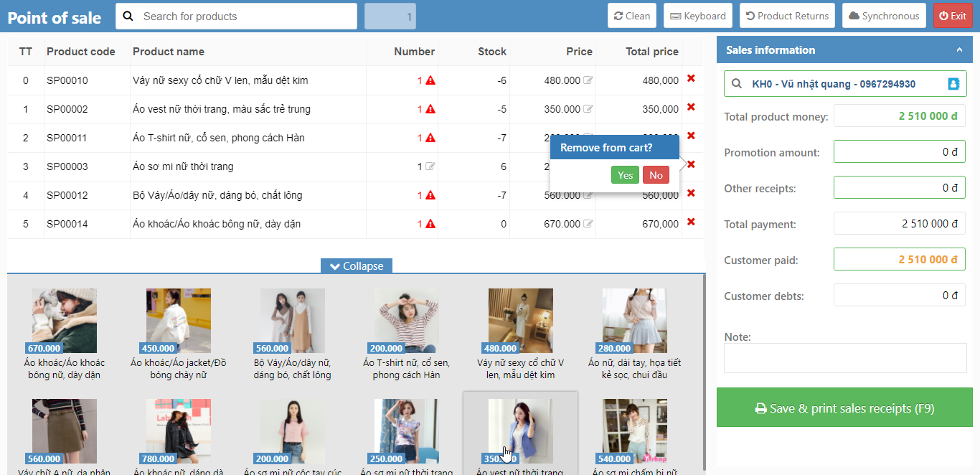Remove the SP00010 row with its red X
The height and width of the screenshot is (475, 980).
click(x=691, y=78)
